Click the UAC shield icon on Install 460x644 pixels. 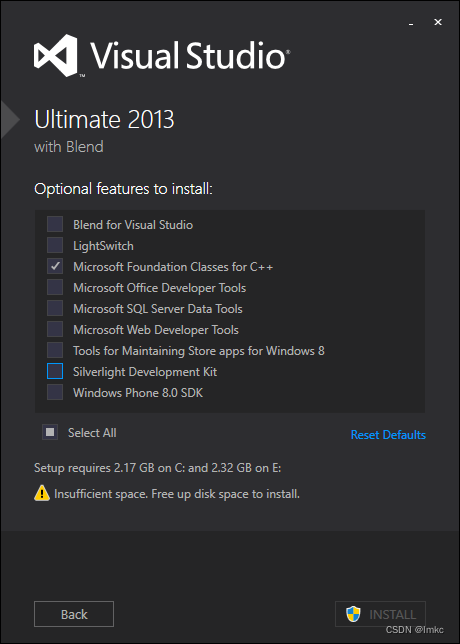point(353,614)
